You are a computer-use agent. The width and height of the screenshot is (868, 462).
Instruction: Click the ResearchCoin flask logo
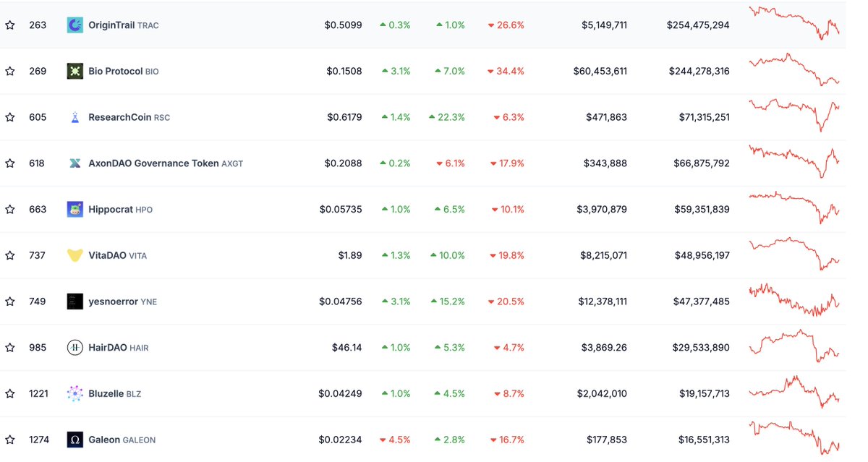[75, 117]
